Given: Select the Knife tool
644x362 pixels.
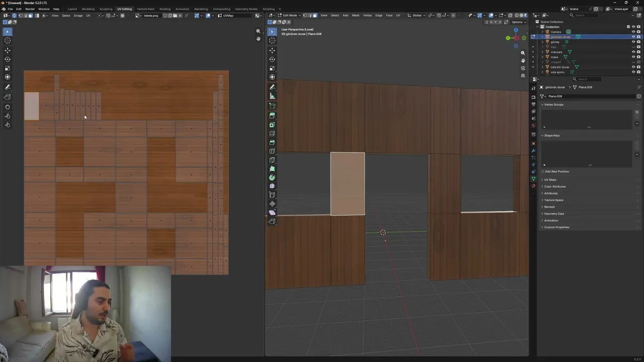Looking at the screenshot, I should point(272,160).
